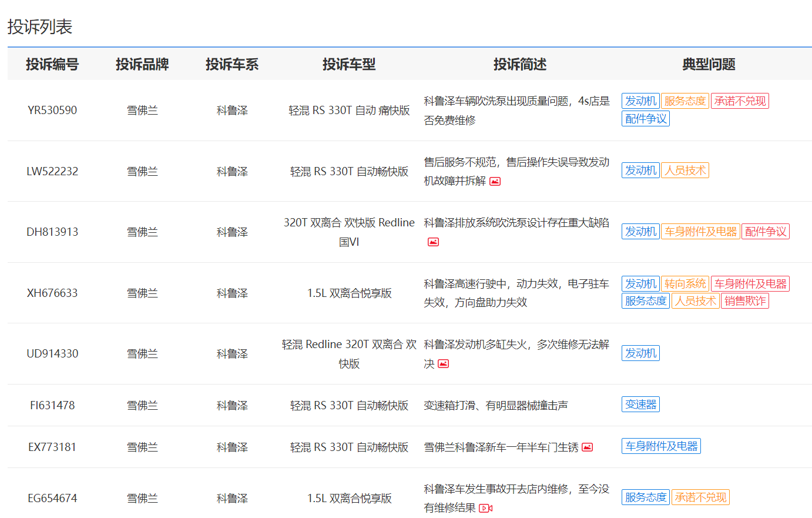
Task: Click 人员技术 tag in XH676633 row
Action: point(695,301)
